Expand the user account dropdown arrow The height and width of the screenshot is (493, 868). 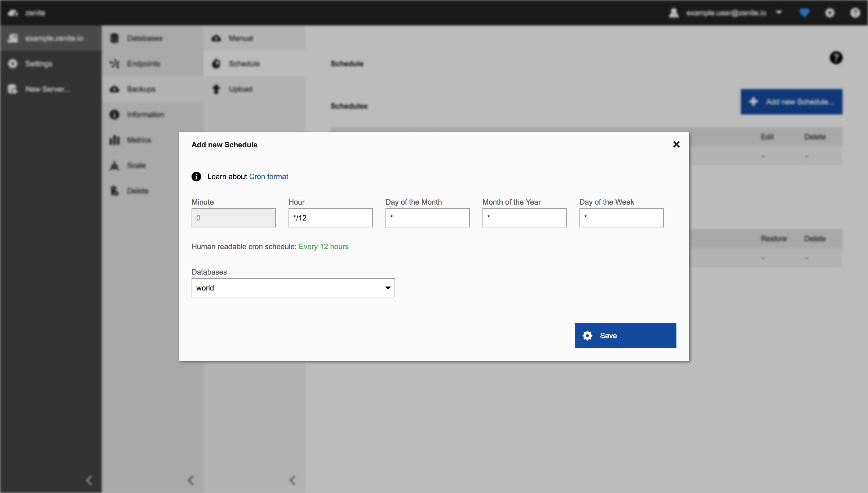tap(779, 12)
